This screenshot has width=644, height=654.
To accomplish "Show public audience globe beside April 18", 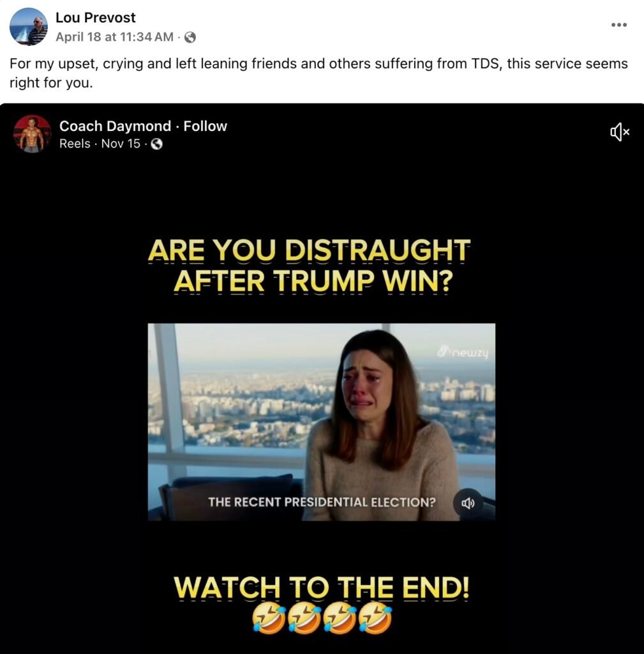I will [190, 38].
